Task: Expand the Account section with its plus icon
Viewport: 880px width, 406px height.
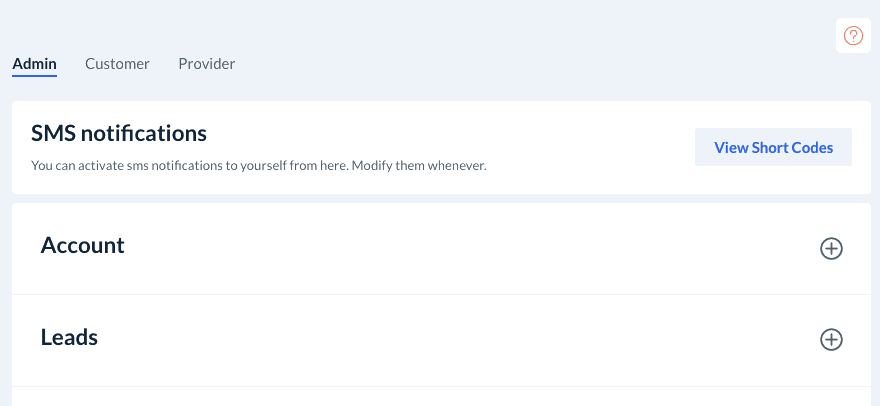Action: click(831, 249)
